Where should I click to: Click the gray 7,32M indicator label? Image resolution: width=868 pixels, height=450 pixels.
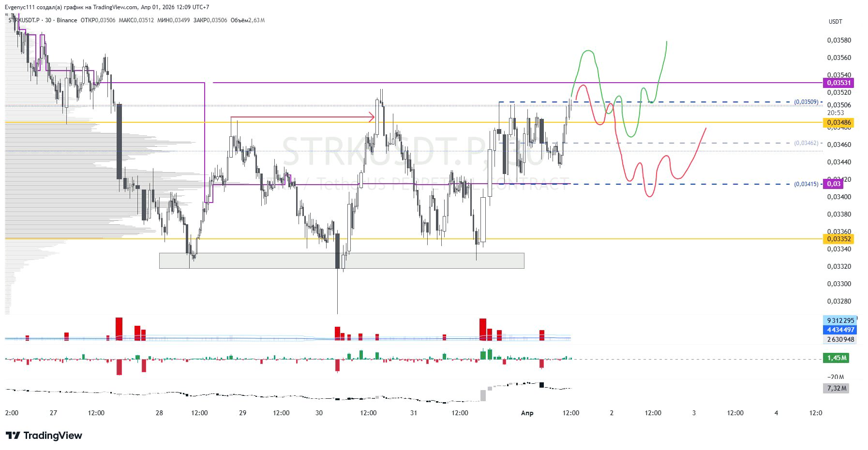click(x=836, y=388)
